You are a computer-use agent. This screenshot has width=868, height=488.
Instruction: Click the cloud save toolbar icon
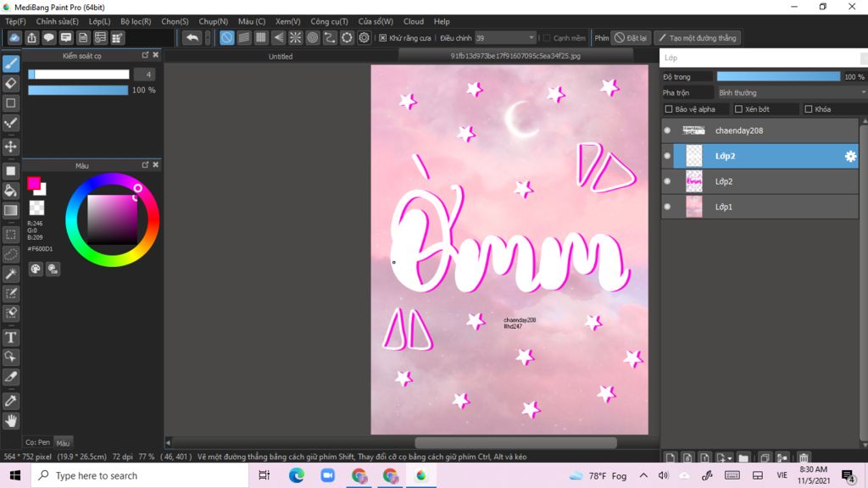point(14,37)
